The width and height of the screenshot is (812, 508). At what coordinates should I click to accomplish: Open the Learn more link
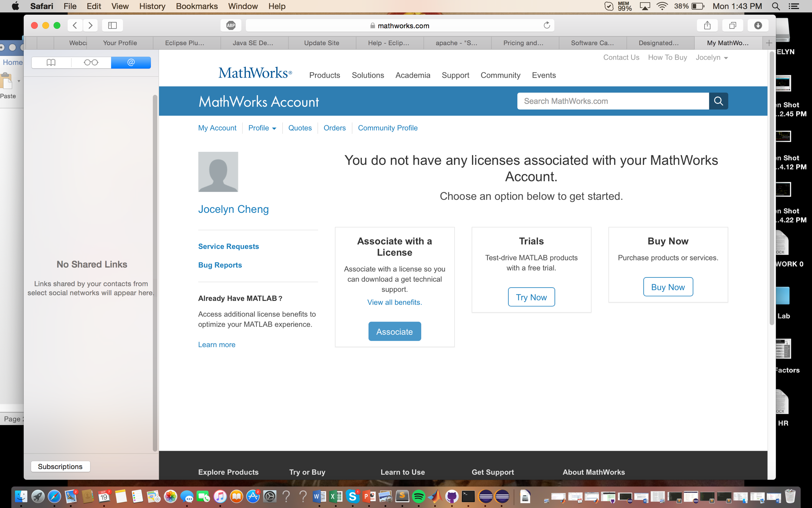[x=217, y=344]
